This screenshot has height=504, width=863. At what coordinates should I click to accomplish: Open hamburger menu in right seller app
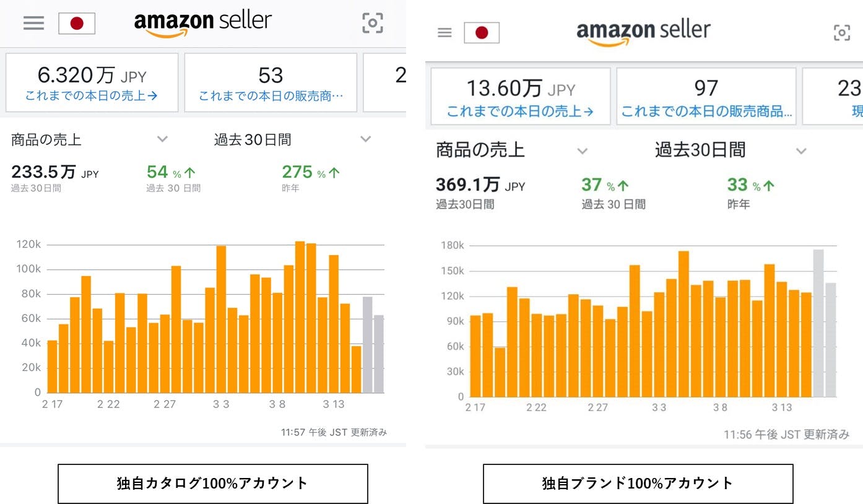(445, 32)
